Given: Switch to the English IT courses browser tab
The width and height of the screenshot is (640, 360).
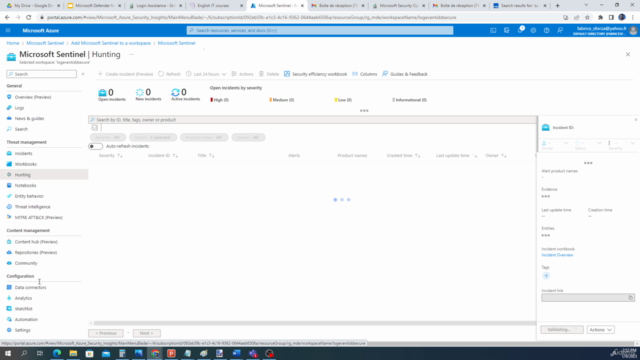Looking at the screenshot, I should point(216,6).
